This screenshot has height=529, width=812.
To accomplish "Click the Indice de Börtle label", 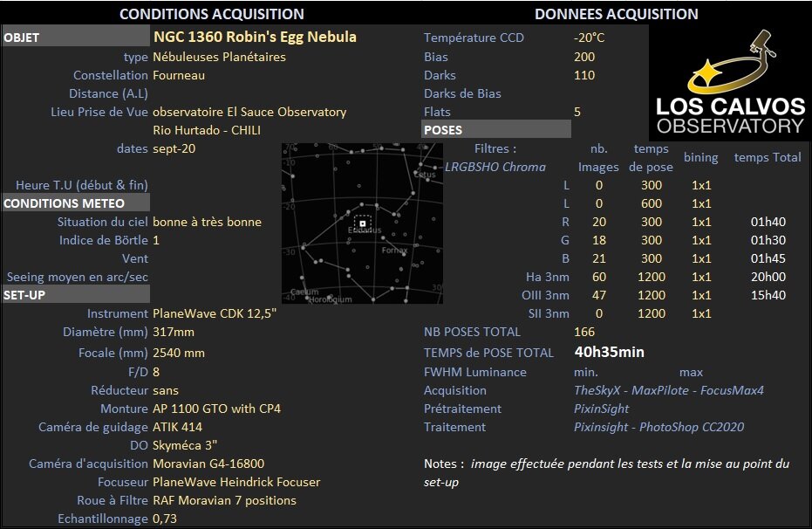I will tap(104, 240).
